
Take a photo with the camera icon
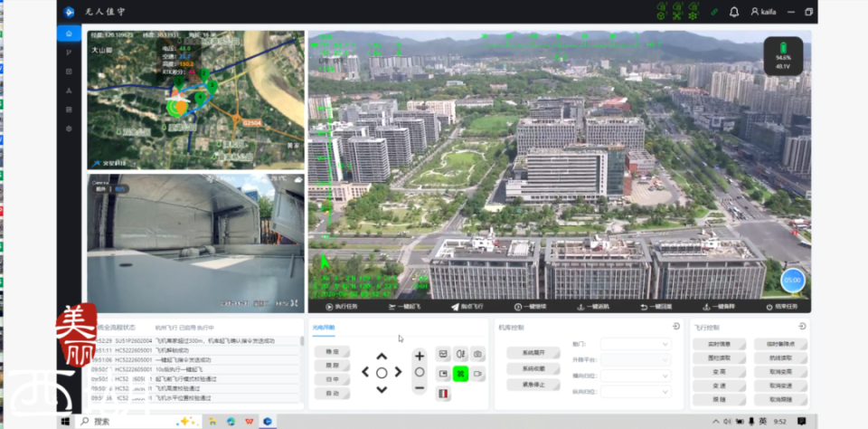477,354
